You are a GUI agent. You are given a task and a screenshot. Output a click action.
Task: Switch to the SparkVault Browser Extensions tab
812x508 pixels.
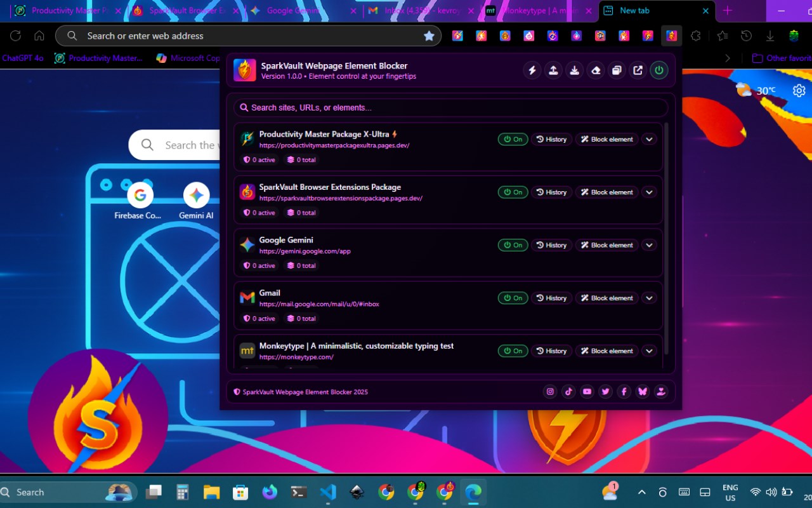pyautogui.click(x=184, y=11)
